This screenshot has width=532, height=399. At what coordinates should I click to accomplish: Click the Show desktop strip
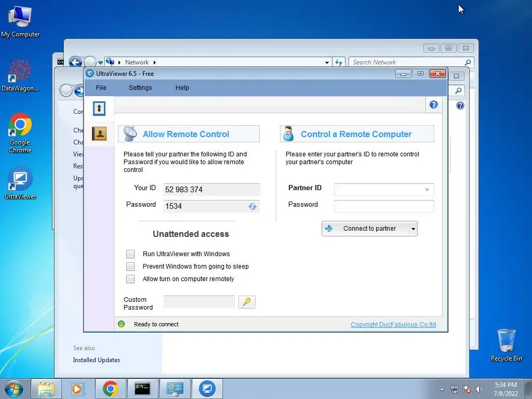(528, 389)
